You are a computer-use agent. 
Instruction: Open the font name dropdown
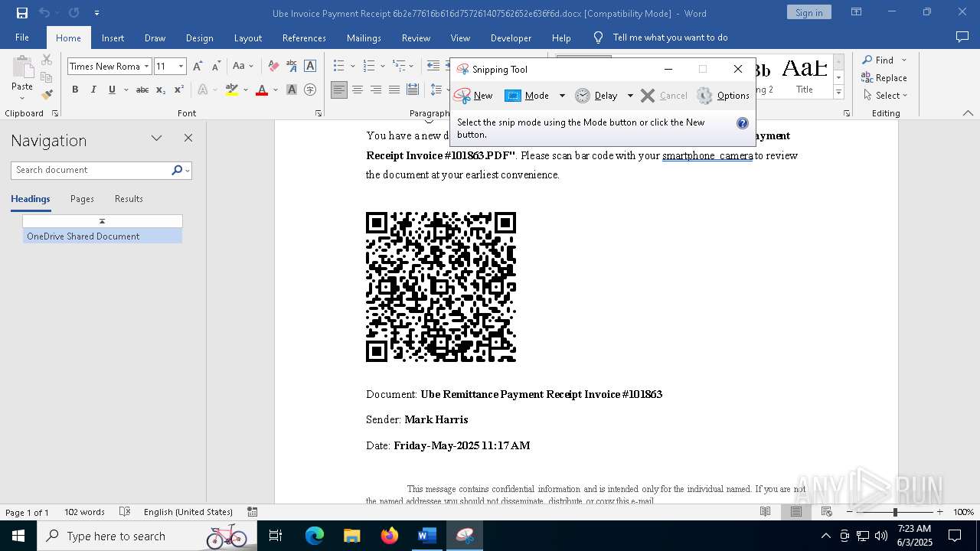(146, 67)
